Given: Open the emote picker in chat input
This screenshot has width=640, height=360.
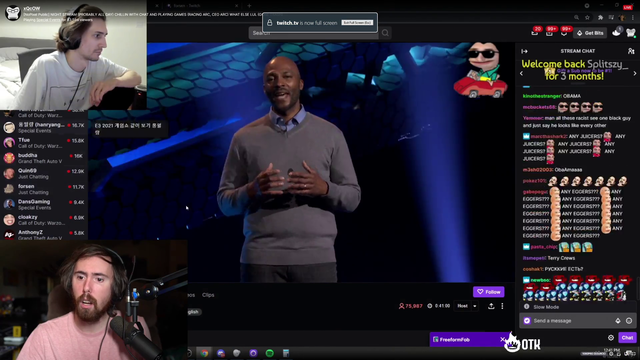Looking at the screenshot, I should click(x=629, y=321).
